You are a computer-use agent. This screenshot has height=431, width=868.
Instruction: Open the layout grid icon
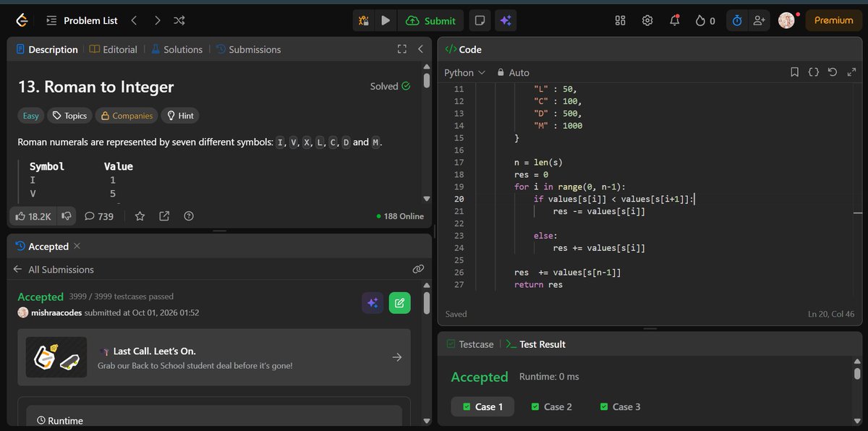[620, 21]
